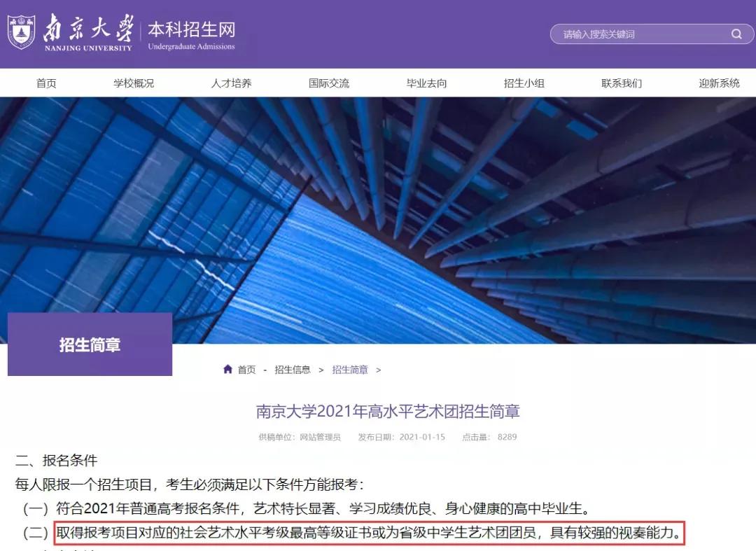Click the 本科招生网 site title
The image size is (756, 551).
point(190,29)
